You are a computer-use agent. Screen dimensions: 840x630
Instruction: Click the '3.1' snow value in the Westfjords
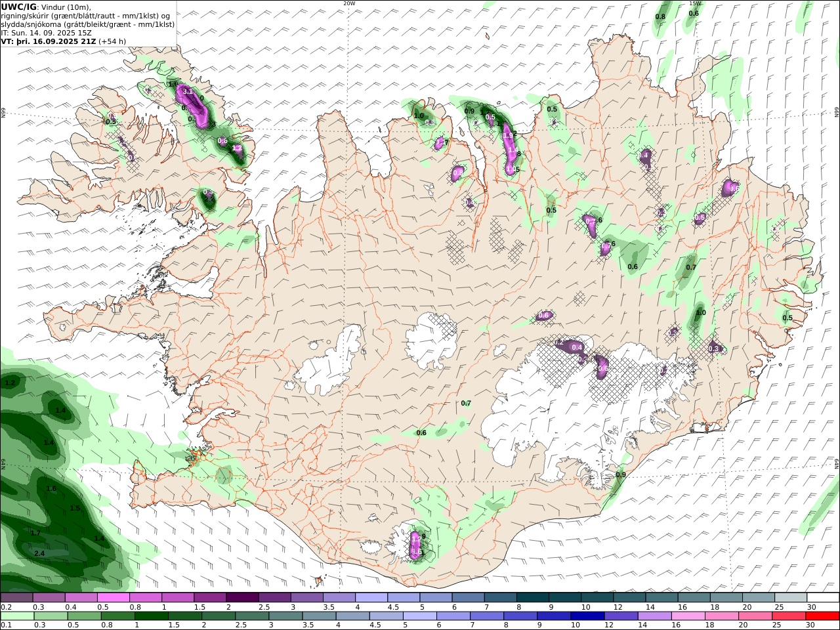pos(187,91)
